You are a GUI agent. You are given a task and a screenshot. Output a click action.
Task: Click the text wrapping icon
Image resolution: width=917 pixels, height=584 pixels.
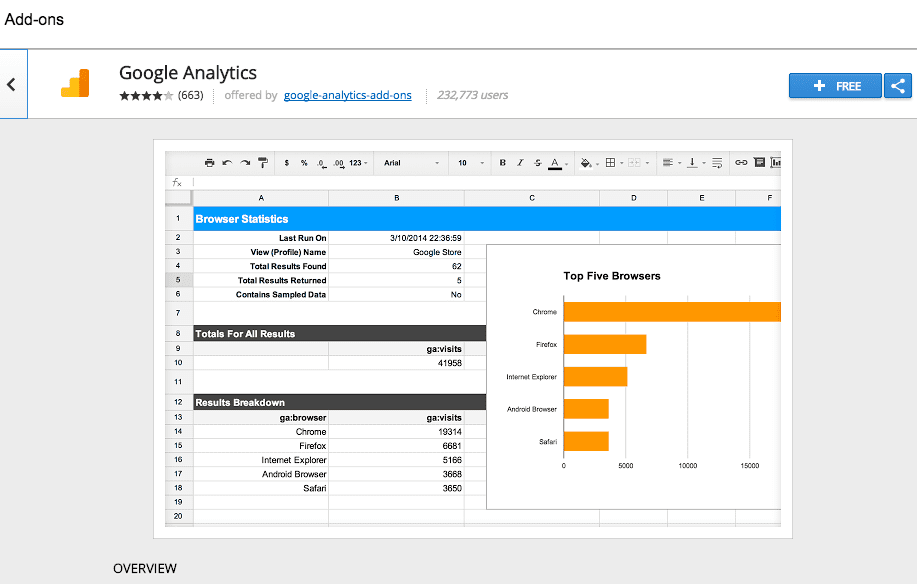point(717,163)
